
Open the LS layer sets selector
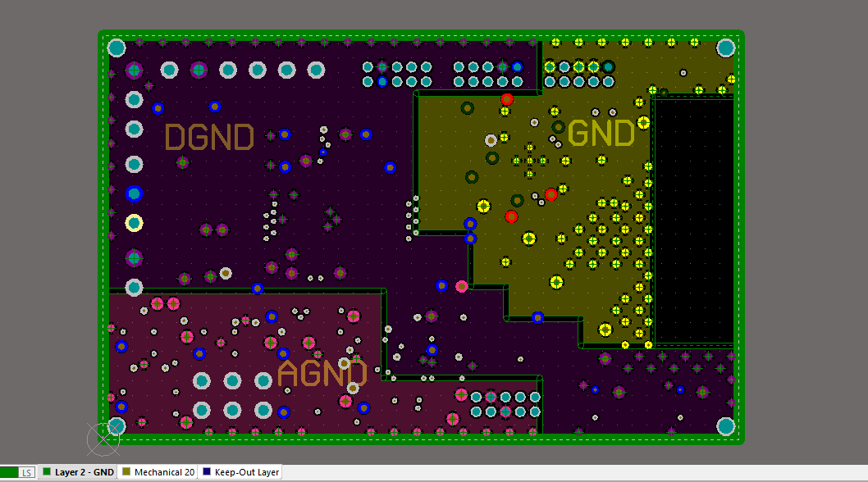pos(25,472)
